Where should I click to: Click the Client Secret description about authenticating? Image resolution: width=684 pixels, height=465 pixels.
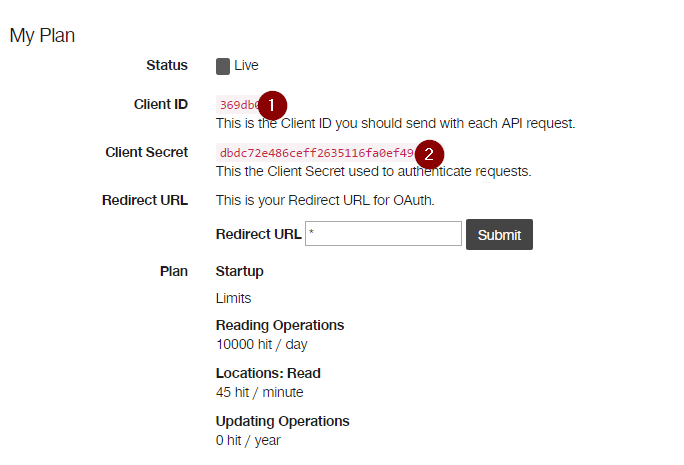pyautogui.click(x=373, y=171)
